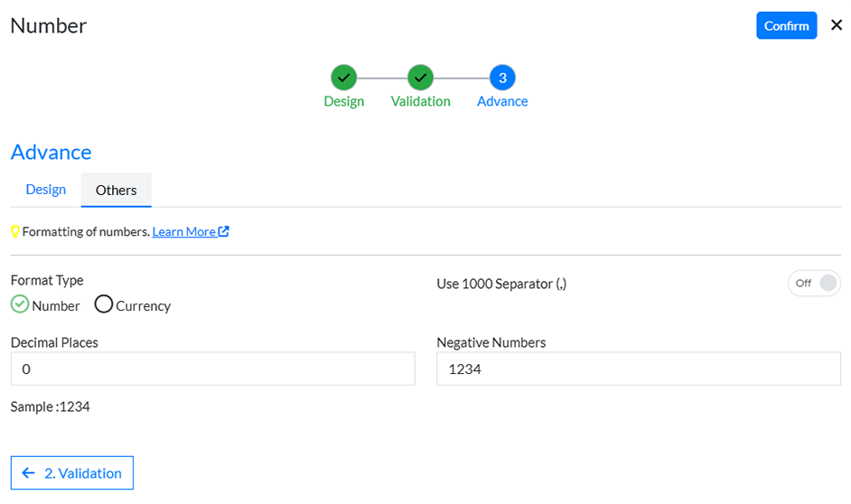Click the yellow lightbulb hint icon
Image resolution: width=851 pixels, height=504 pixels.
[x=15, y=232]
